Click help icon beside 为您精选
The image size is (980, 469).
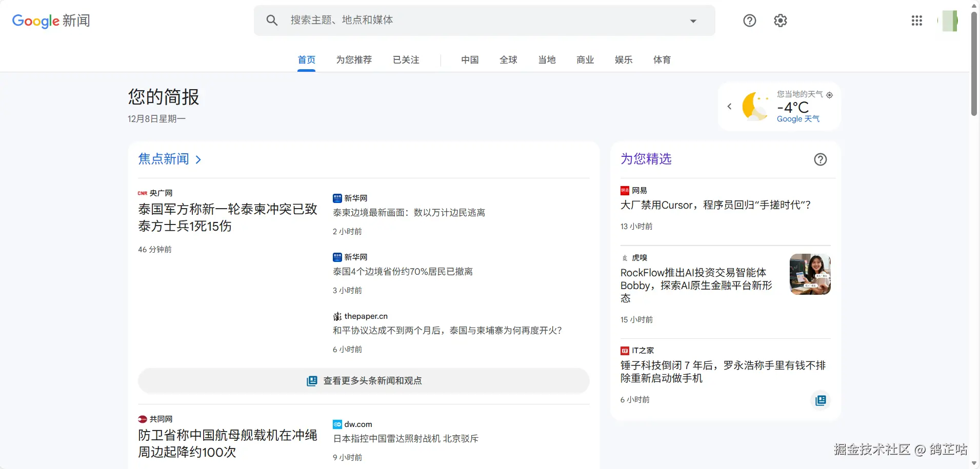[820, 159]
